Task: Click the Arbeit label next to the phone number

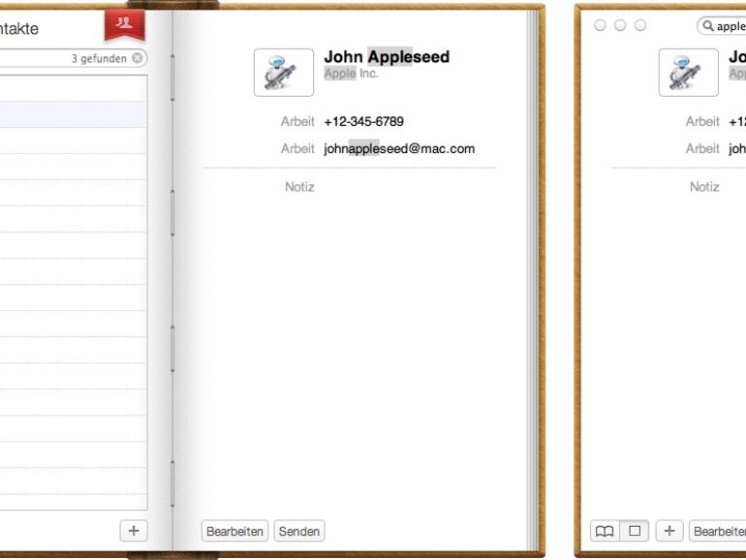Action: (x=297, y=121)
